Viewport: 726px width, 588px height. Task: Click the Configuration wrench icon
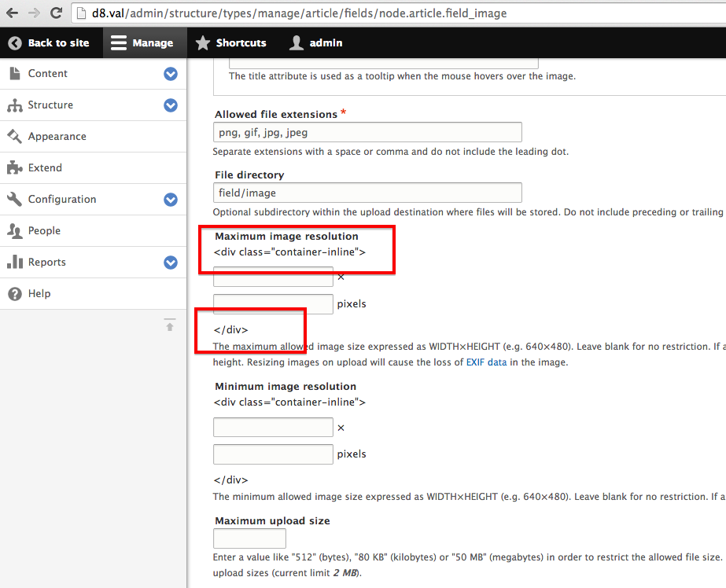tap(15, 199)
